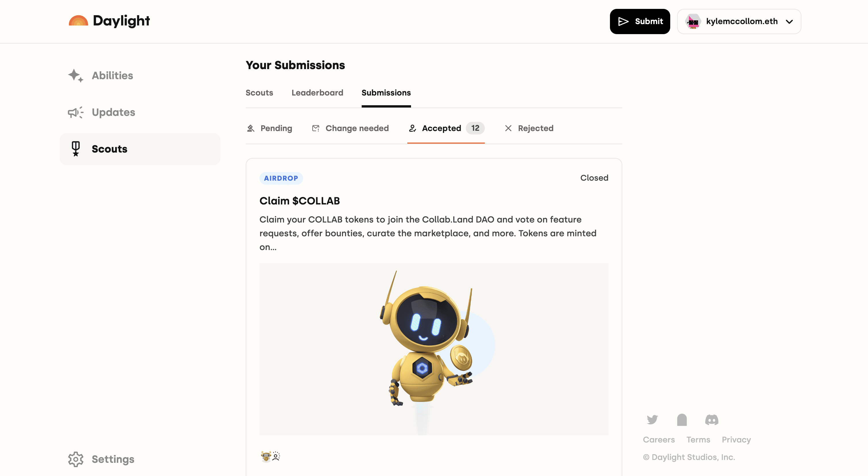868x476 pixels.
Task: Click the Discord icon in footer
Action: 712,420
